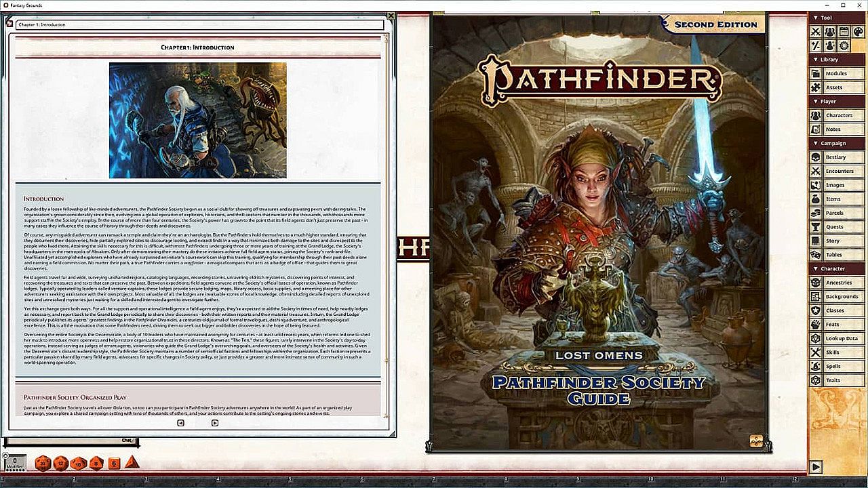Viewport: 868px width, 488px height.
Task: Click the Lookup Data icon
Action: coord(816,338)
